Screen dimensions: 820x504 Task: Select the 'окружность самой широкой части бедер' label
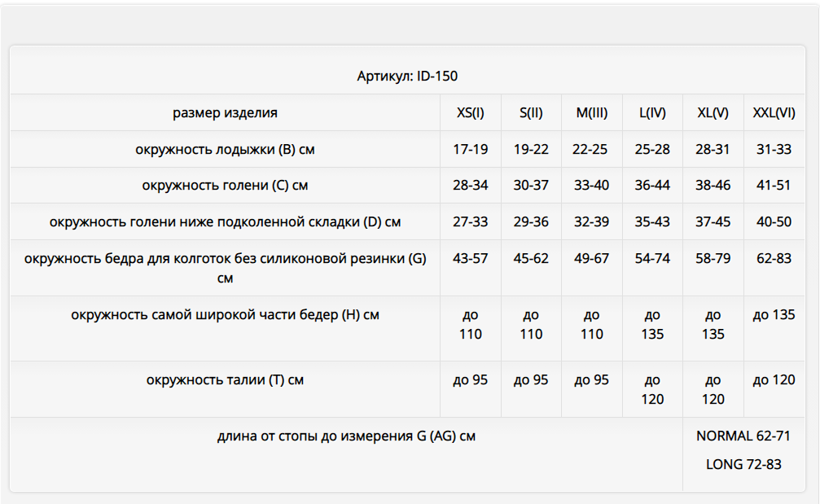pyautogui.click(x=225, y=315)
